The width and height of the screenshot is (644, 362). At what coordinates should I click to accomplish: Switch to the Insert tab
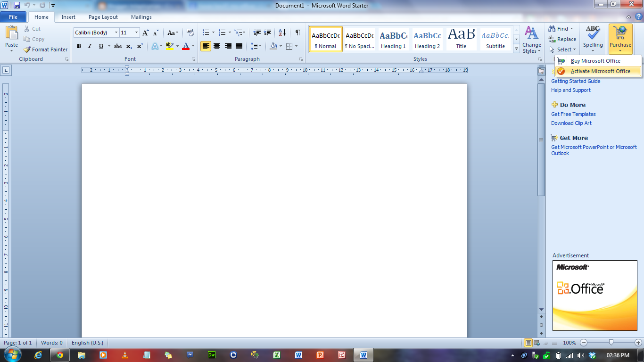tap(68, 17)
